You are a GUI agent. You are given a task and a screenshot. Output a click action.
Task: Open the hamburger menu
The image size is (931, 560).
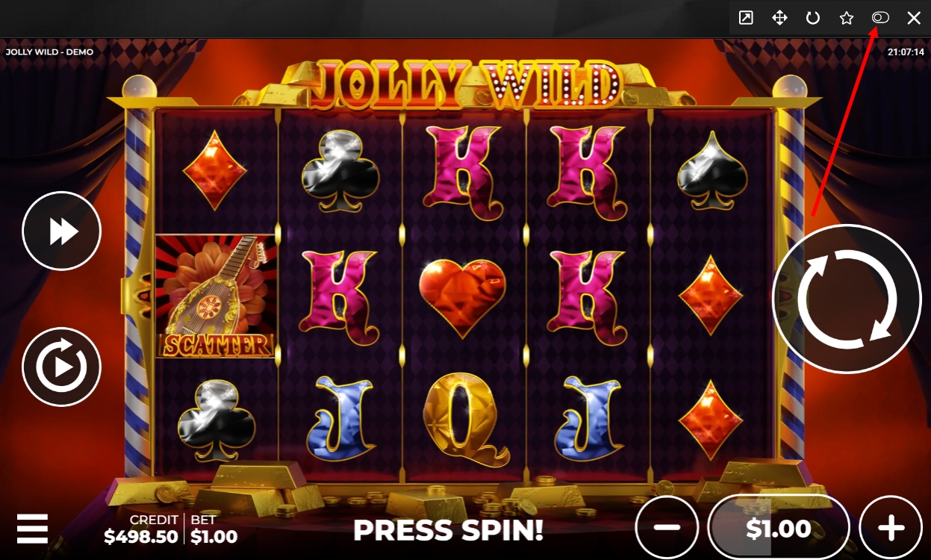32,528
